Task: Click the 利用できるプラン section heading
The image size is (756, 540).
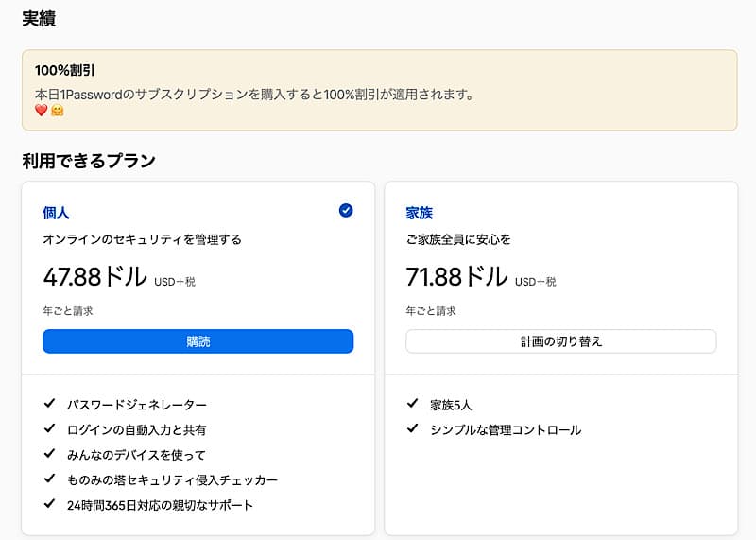Action: [89, 161]
